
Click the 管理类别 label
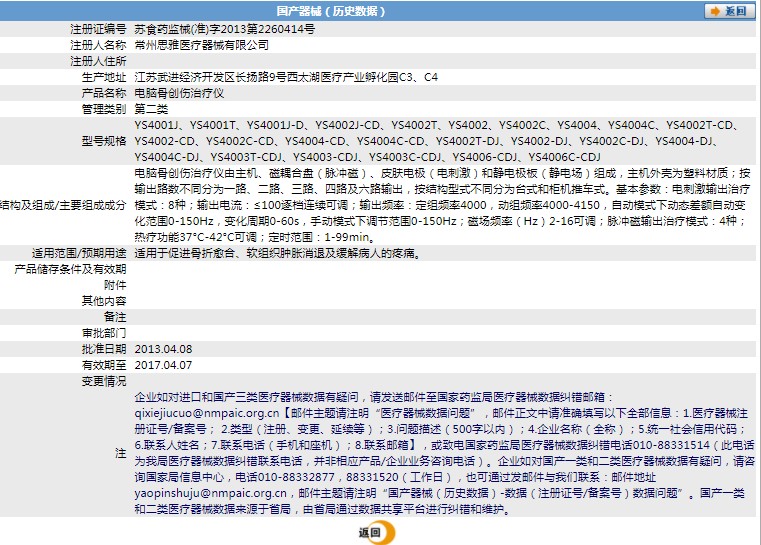[104, 109]
